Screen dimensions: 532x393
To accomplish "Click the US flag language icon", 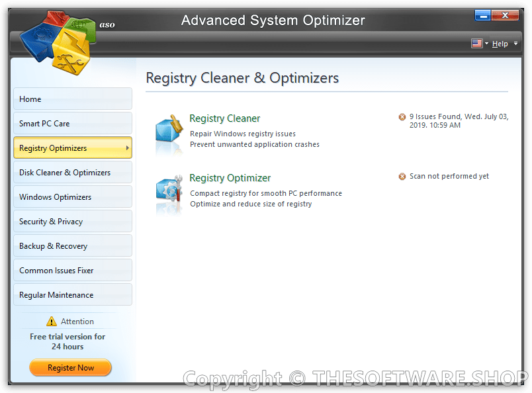I will click(x=476, y=44).
